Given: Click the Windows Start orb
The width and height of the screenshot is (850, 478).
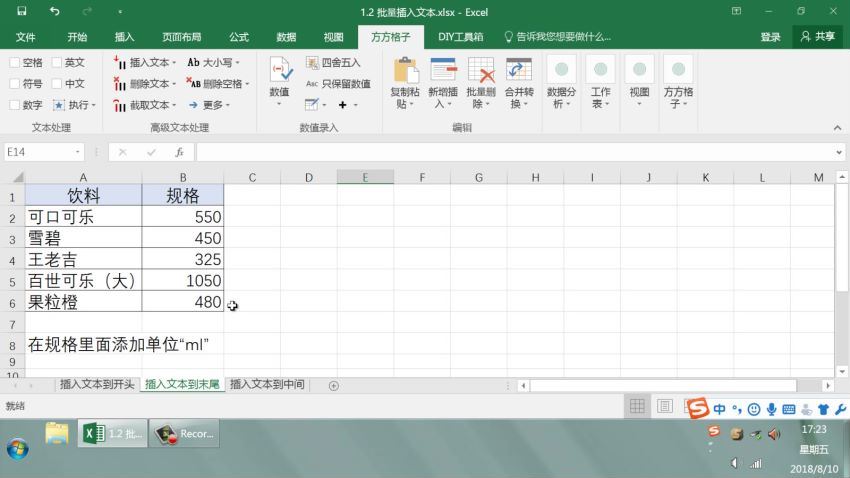Looking at the screenshot, I should [x=17, y=449].
